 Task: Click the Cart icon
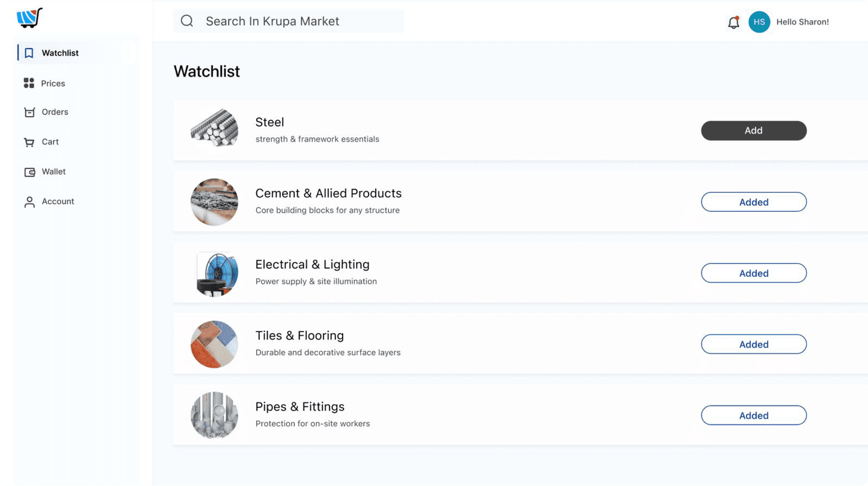click(x=29, y=142)
